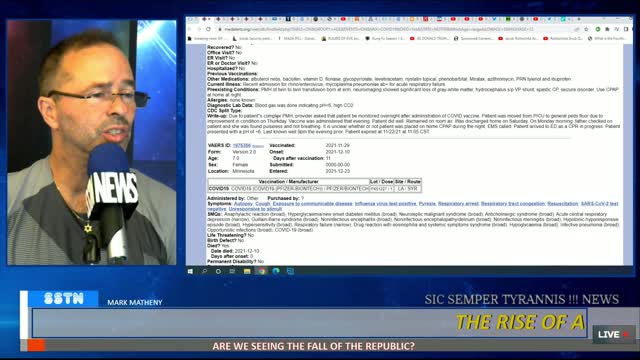Open the Cough symptom link
640x360 pixels.
click(262, 204)
